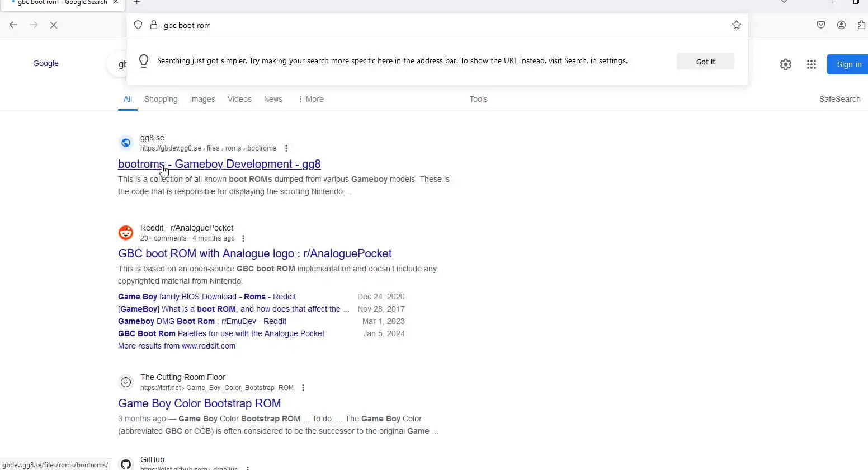
Task: Open the Firefox account icon
Action: [x=841, y=25]
